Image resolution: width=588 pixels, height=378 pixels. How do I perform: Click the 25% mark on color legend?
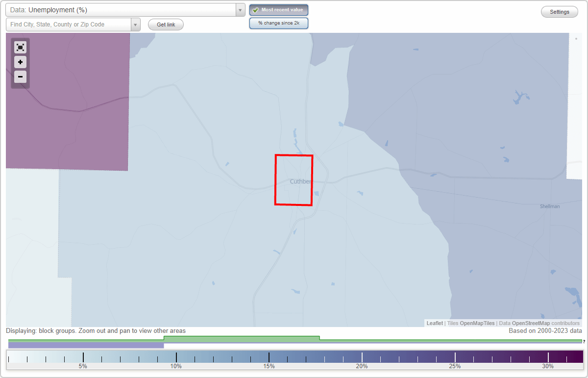pyautogui.click(x=455, y=366)
